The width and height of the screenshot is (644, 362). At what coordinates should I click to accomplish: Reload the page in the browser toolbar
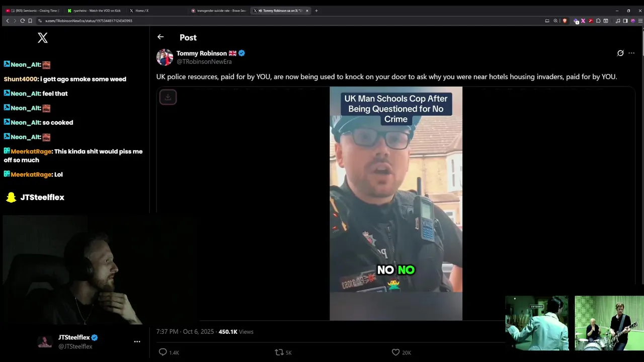(22, 21)
